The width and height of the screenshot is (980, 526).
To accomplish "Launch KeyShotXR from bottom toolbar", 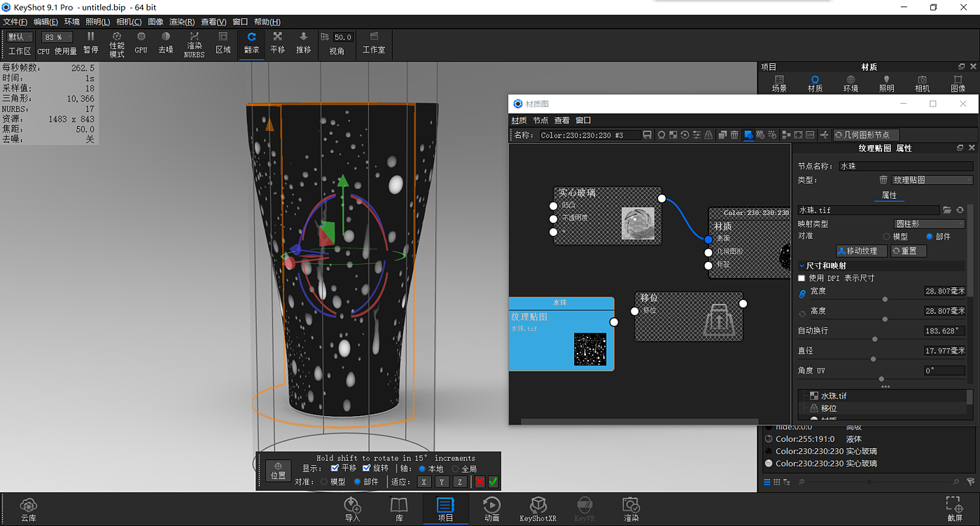I will [x=538, y=508].
